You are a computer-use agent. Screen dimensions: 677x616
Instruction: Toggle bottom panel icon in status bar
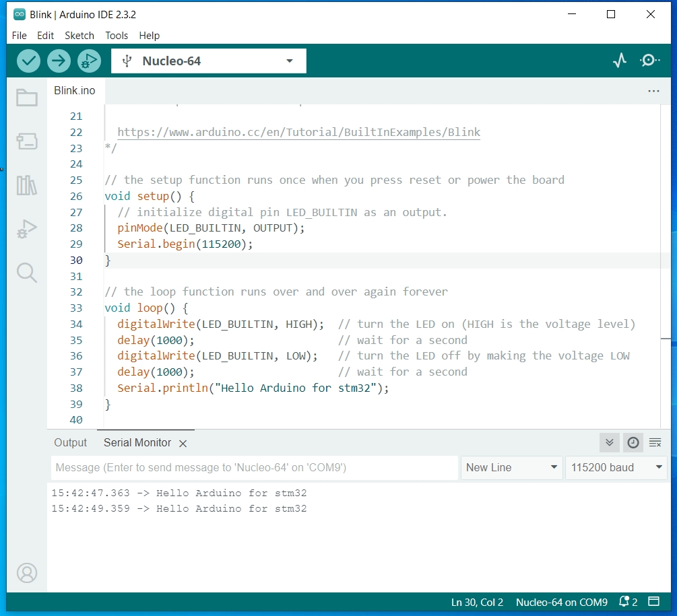[x=653, y=601]
